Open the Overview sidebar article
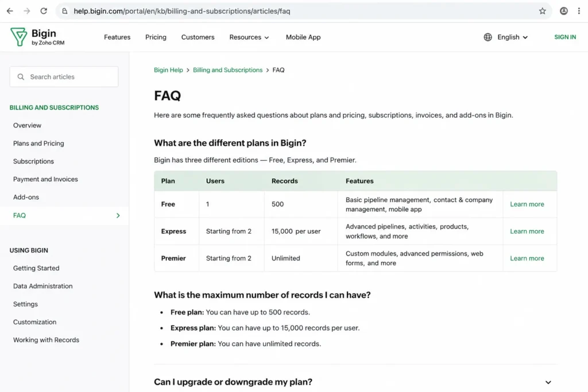The image size is (588, 392). point(27,126)
